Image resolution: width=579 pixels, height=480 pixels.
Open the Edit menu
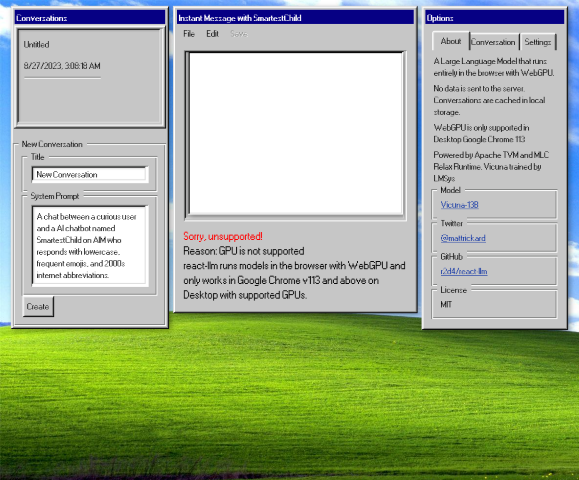212,34
